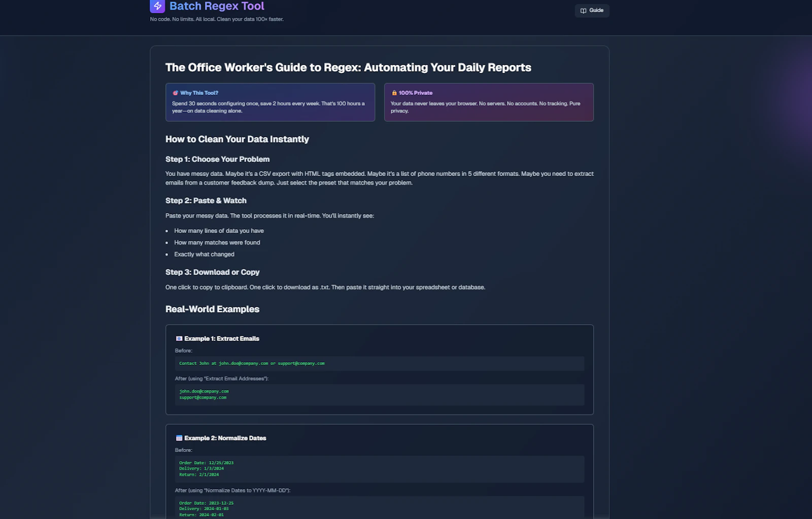Click 'Example 2: Normalize Dates' title

[x=225, y=438]
